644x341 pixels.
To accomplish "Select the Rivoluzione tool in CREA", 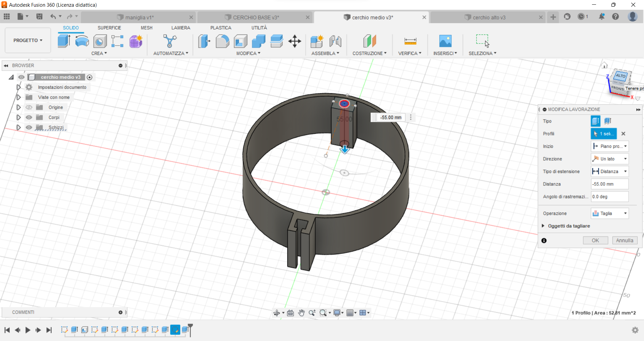I will click(82, 41).
